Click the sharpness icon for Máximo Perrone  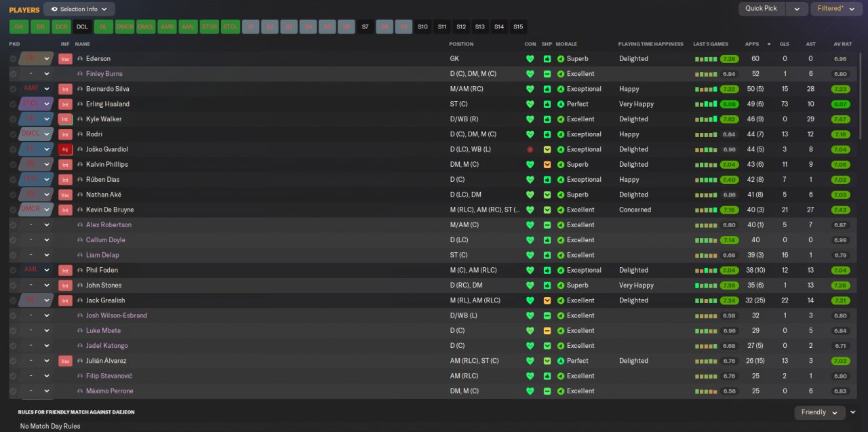click(x=547, y=391)
